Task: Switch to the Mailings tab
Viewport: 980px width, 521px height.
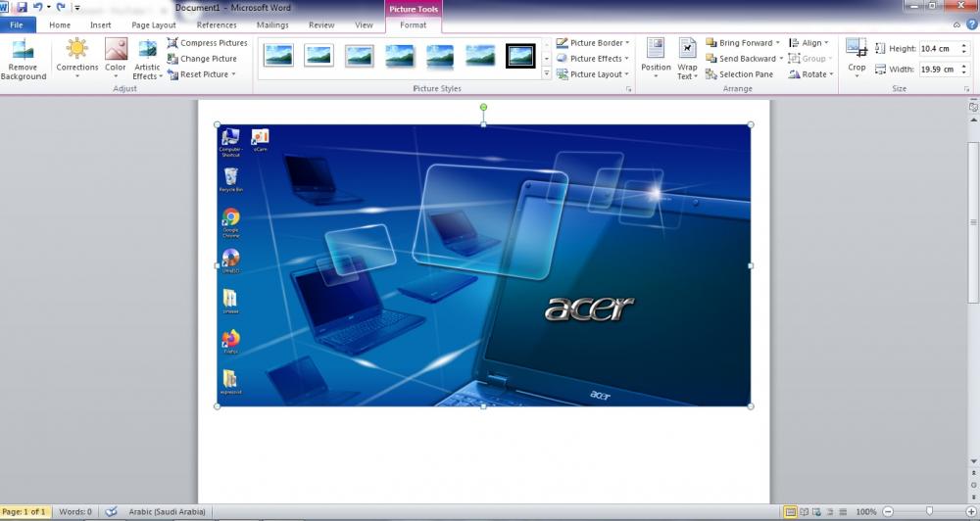Action: pyautogui.click(x=272, y=25)
